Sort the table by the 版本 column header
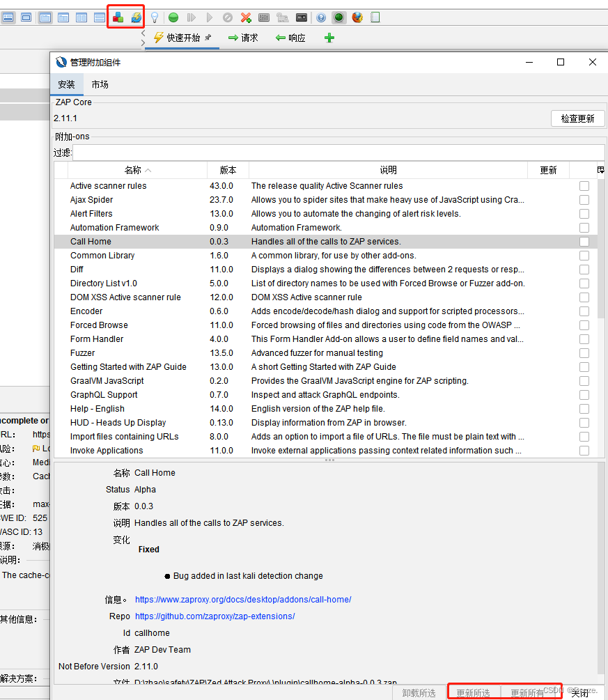 pos(228,170)
